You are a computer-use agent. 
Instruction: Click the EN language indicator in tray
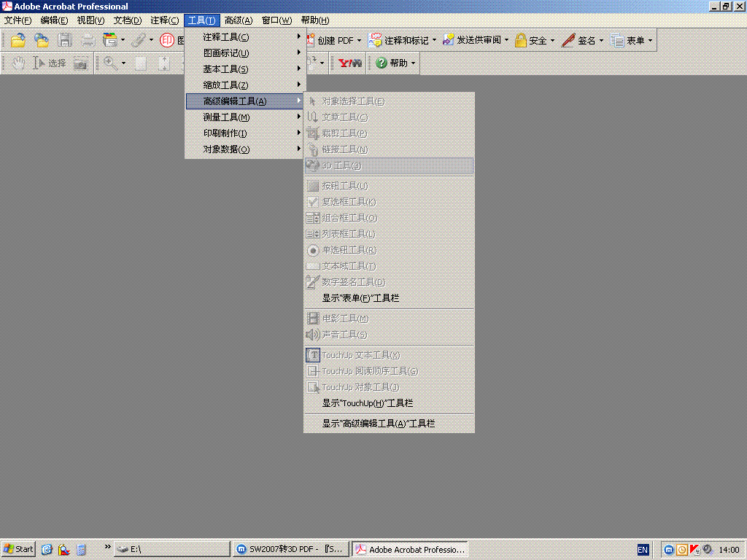click(x=643, y=550)
